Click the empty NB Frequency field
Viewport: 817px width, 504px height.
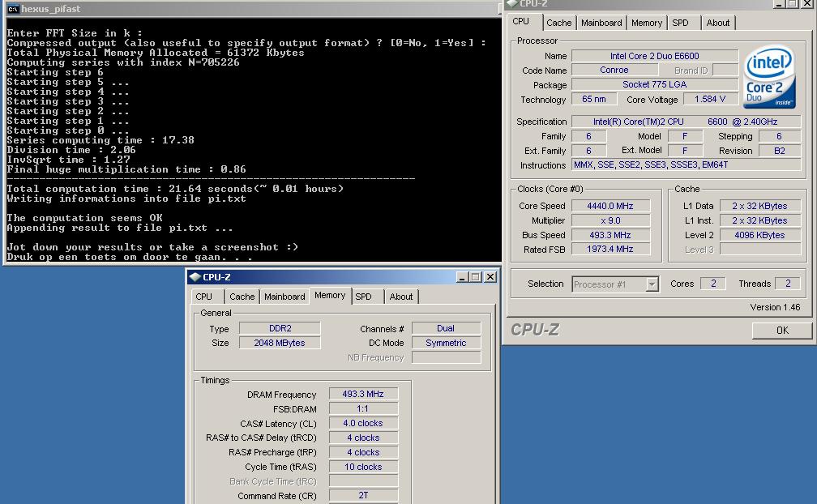(x=446, y=357)
